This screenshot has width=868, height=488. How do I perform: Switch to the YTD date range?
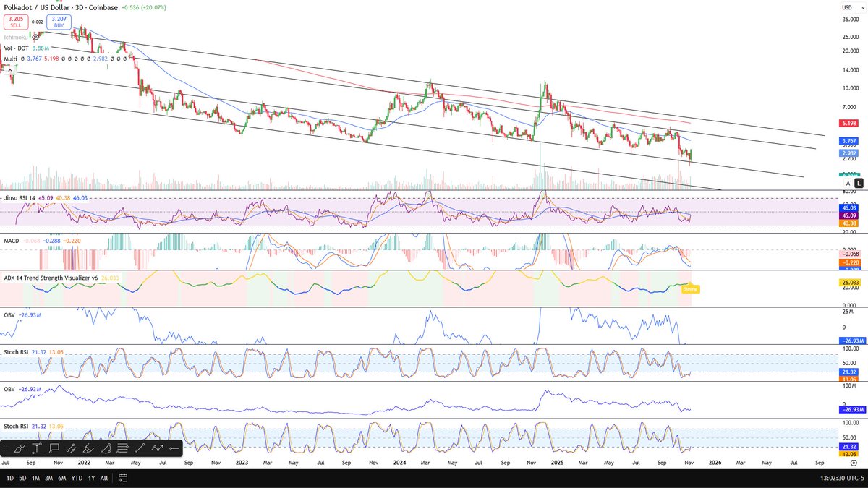pyautogui.click(x=77, y=478)
